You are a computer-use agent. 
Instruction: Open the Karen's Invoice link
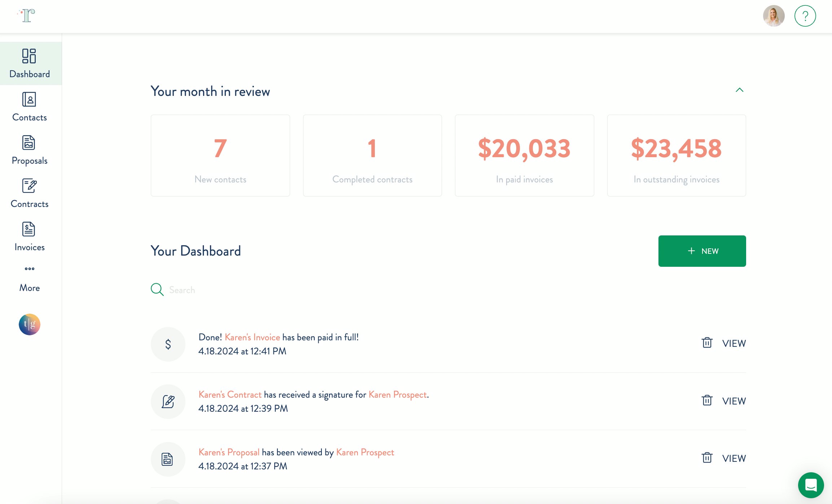[x=252, y=337]
